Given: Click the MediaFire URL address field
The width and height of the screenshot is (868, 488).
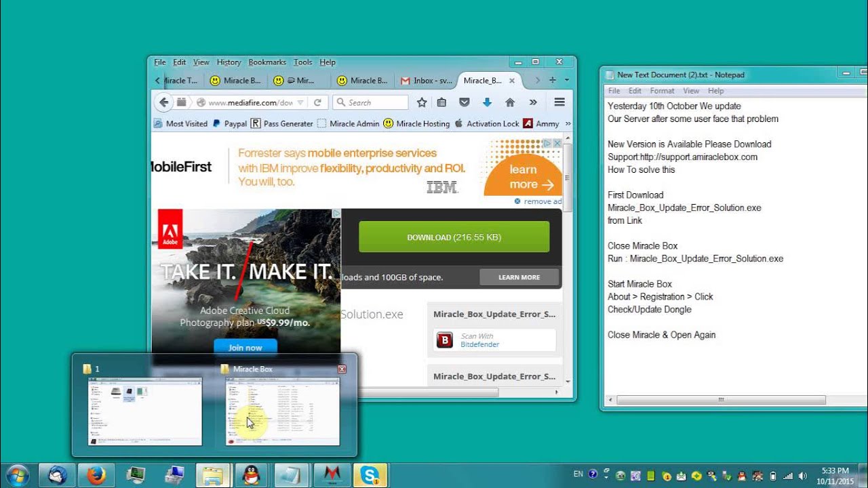Looking at the screenshot, I should [x=250, y=103].
